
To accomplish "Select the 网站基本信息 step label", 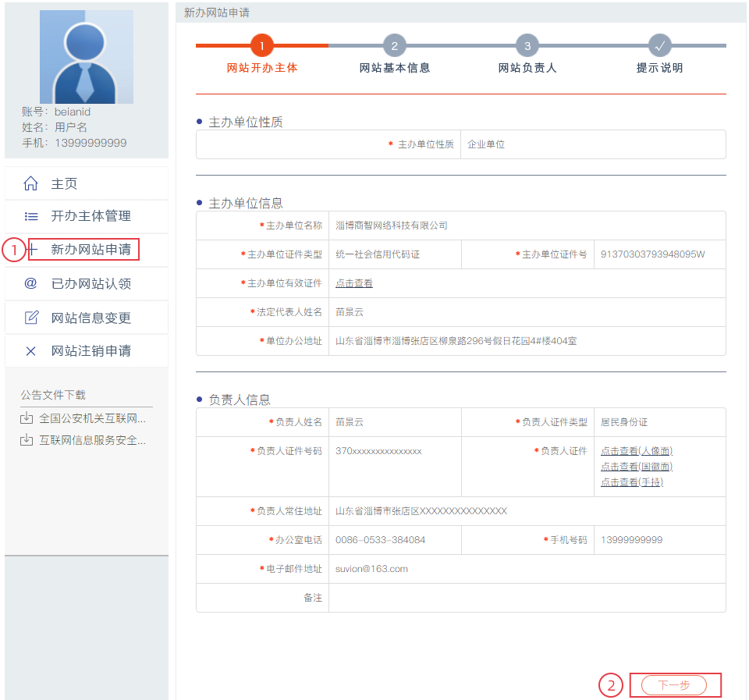I will click(x=395, y=68).
